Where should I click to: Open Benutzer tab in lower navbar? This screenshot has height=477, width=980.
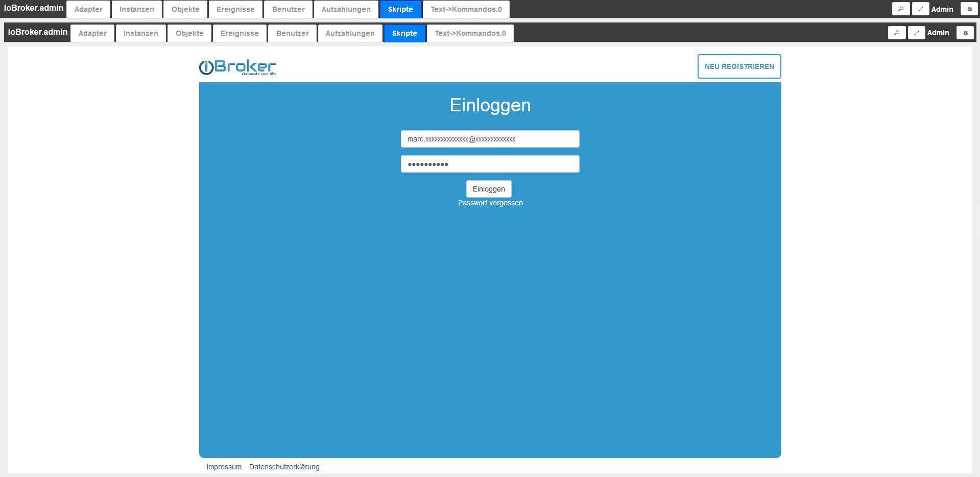(293, 33)
